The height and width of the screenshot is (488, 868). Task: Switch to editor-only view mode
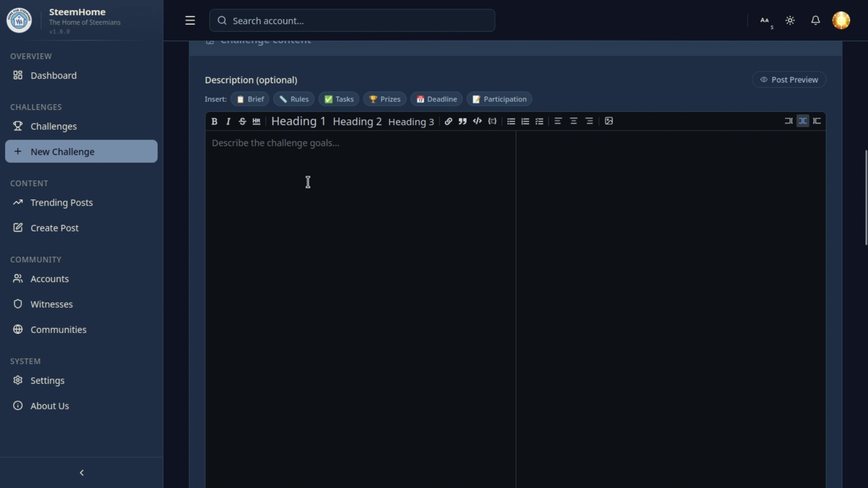788,121
